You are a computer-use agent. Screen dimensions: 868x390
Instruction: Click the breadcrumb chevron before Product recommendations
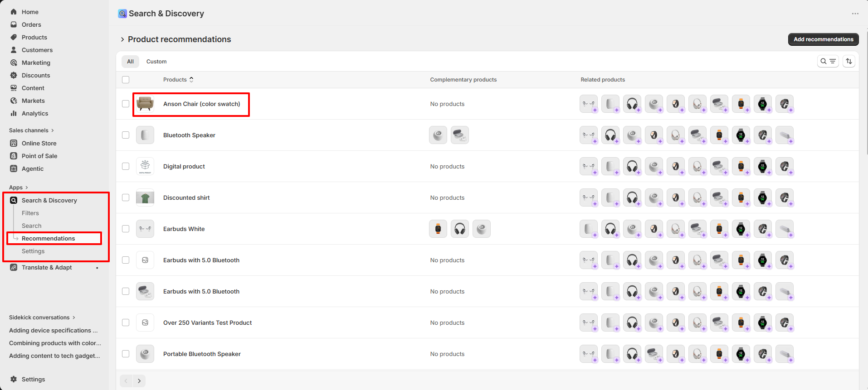122,39
